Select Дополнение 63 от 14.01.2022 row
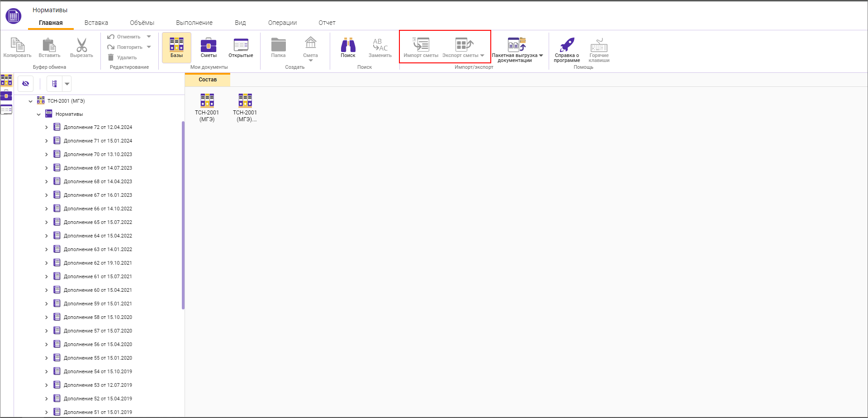 tap(98, 249)
